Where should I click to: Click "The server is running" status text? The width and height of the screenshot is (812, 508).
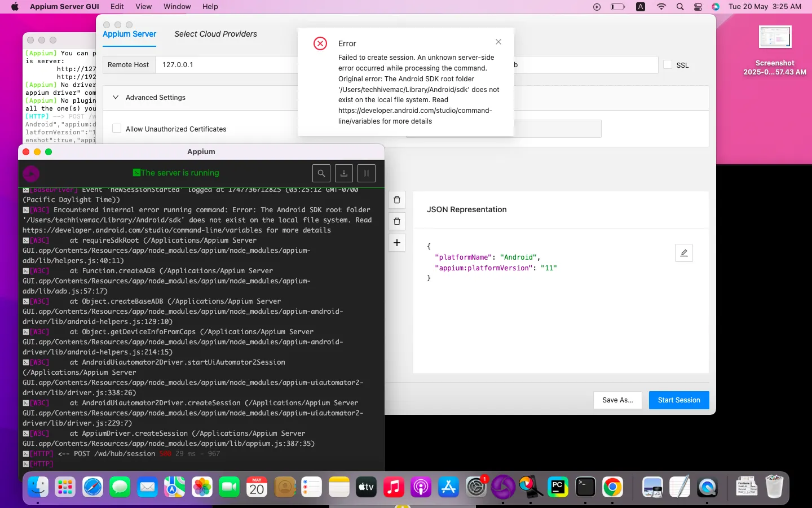(180, 173)
